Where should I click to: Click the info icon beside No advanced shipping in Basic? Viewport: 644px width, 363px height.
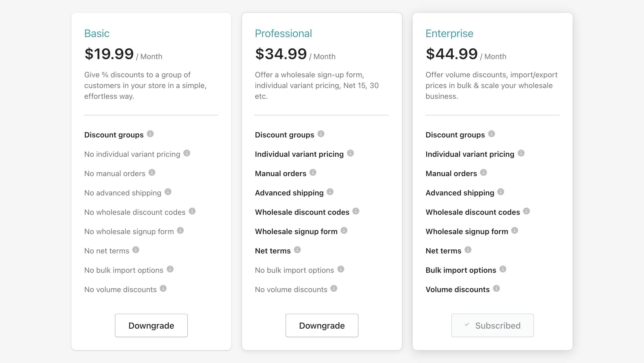coord(168,192)
